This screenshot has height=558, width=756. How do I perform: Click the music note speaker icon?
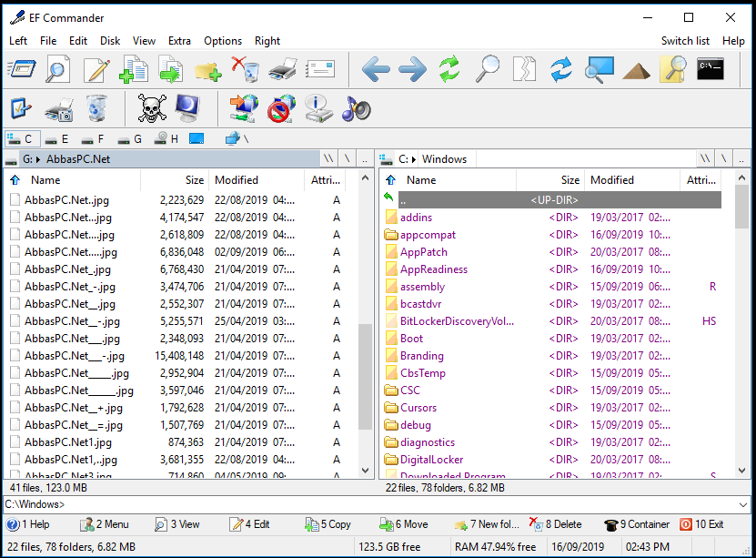356,108
